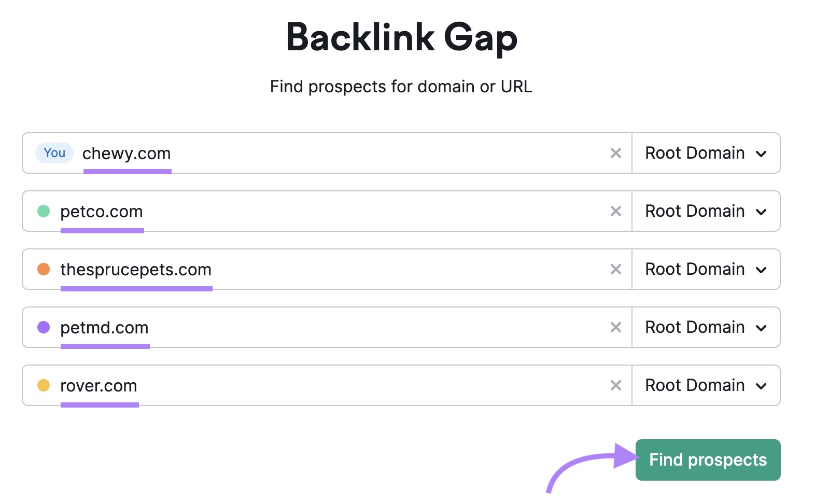This screenshot has height=504, width=815.
Task: Expand the Root Domain selector for thesprucepets.com
Action: coord(706,269)
